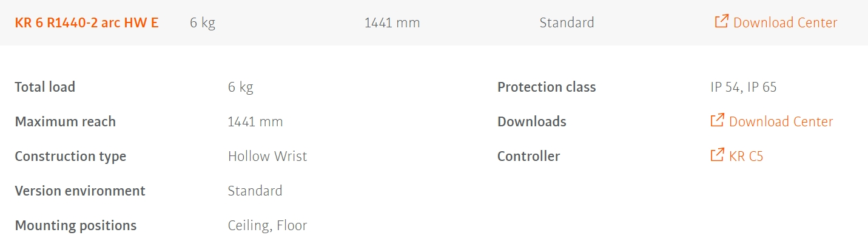This screenshot has height=252, width=868.
Task: Click the "IP 54, IP 65" protection value
Action: pos(744,87)
